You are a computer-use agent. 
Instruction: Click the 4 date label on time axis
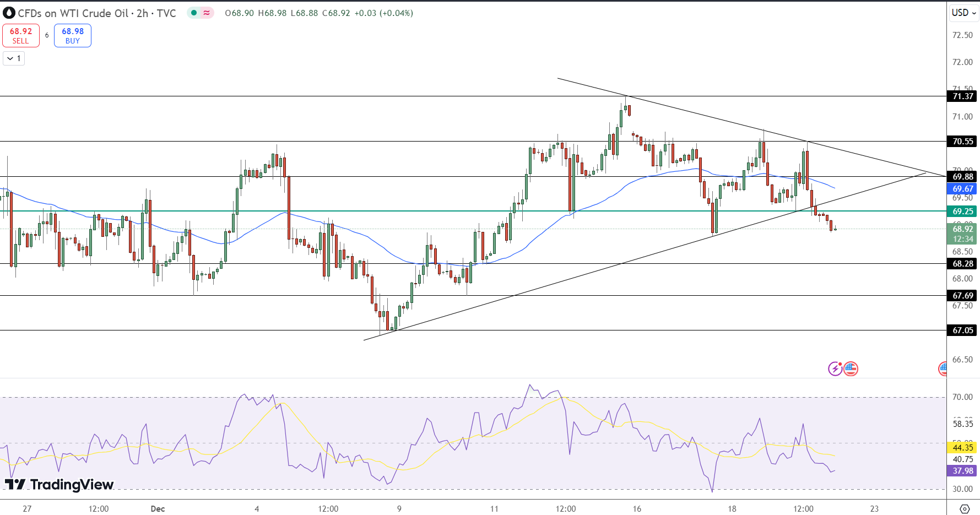[x=257, y=508]
